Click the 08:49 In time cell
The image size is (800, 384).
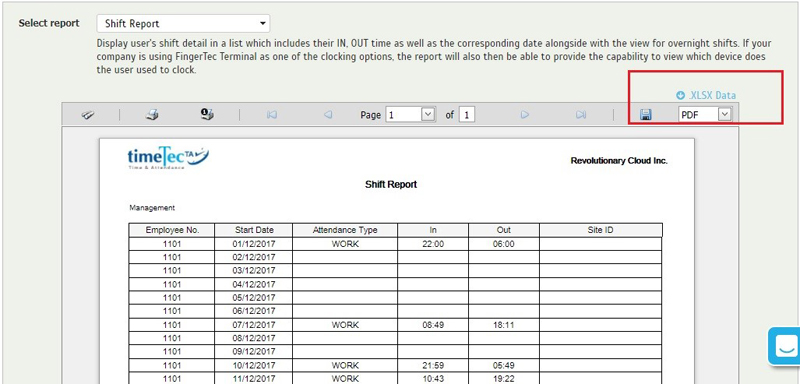[x=433, y=325]
